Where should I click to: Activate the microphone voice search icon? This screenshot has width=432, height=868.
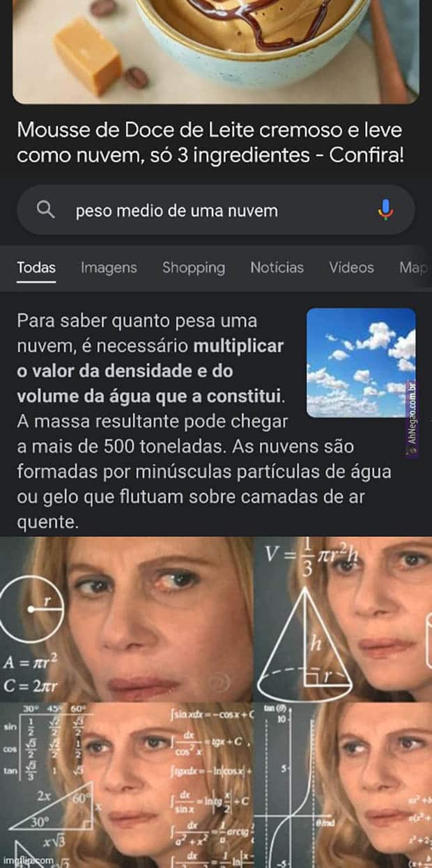[x=385, y=210]
